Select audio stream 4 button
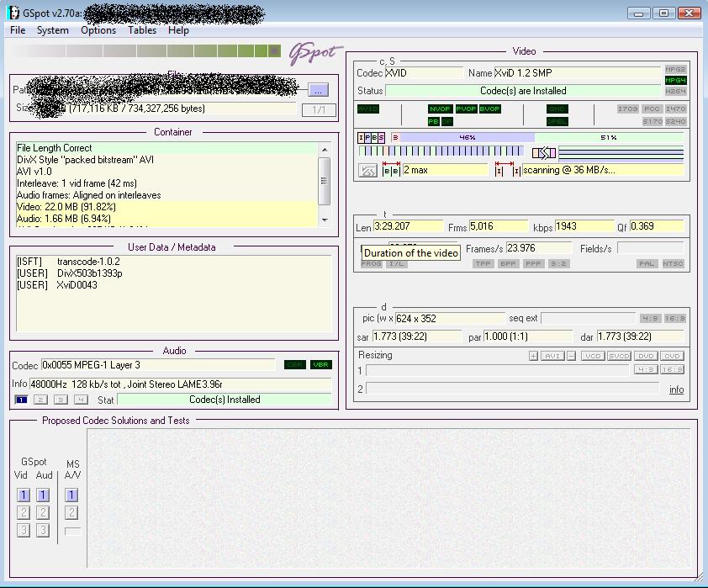The image size is (708, 588). (81, 400)
